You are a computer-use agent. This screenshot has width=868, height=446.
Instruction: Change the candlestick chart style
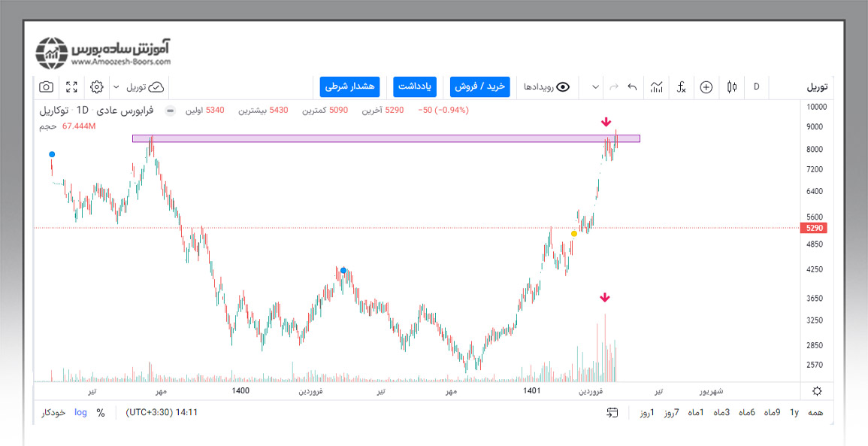click(731, 87)
